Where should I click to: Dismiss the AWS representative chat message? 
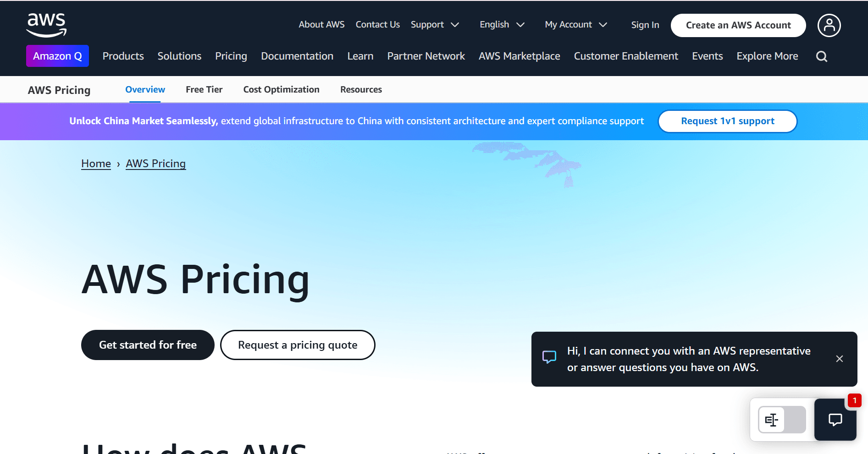[840, 359]
